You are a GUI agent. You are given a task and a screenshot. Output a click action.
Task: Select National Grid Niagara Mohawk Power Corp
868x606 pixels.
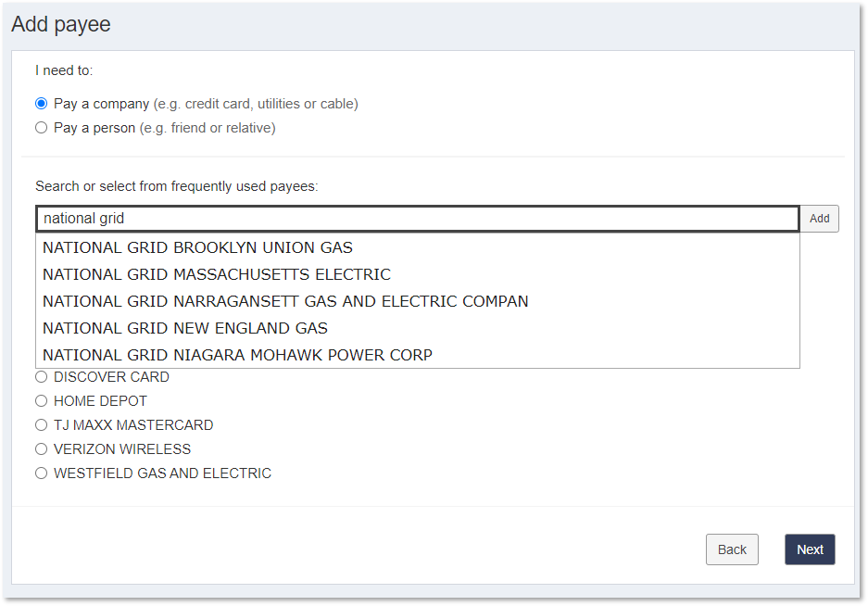tap(418, 355)
